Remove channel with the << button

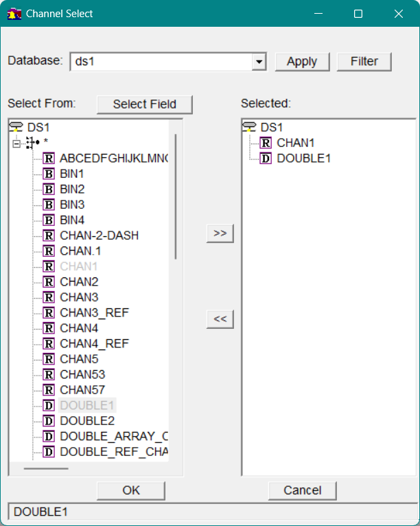[x=220, y=319]
